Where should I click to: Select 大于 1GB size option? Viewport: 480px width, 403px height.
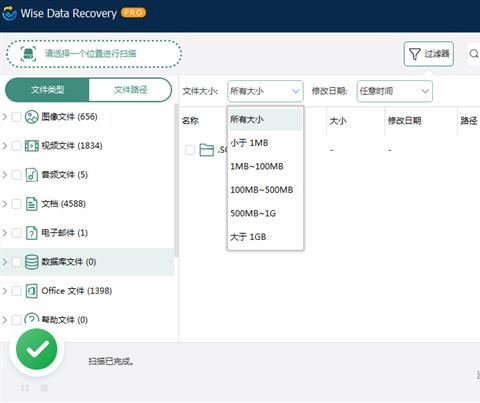pos(265,237)
